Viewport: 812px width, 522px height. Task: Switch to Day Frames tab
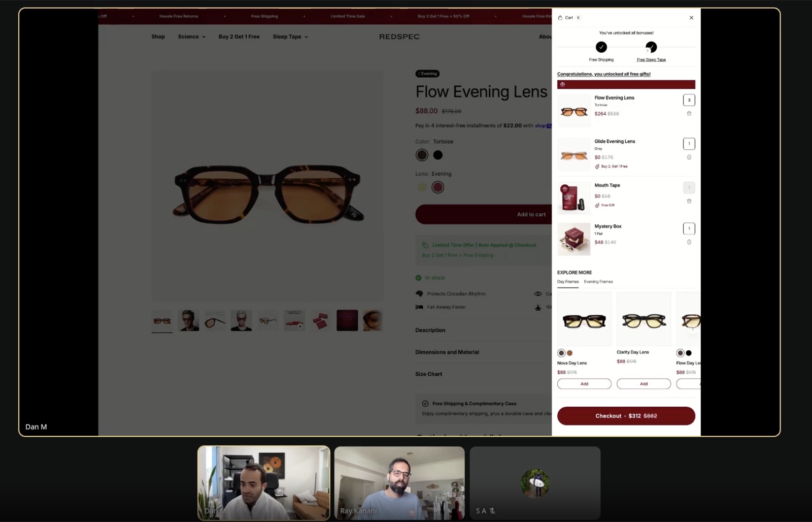click(x=568, y=282)
